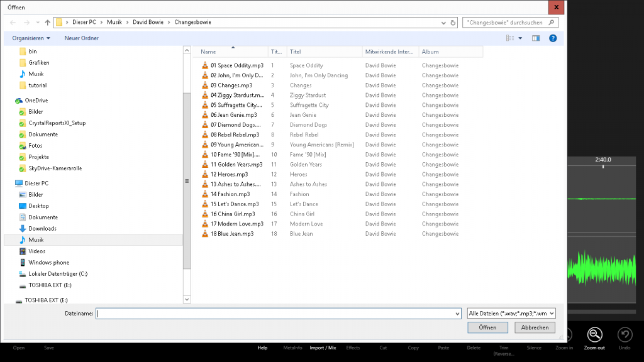This screenshot has height=362, width=644.
Task: Toggle the preview pane in the dialog
Action: 535,38
